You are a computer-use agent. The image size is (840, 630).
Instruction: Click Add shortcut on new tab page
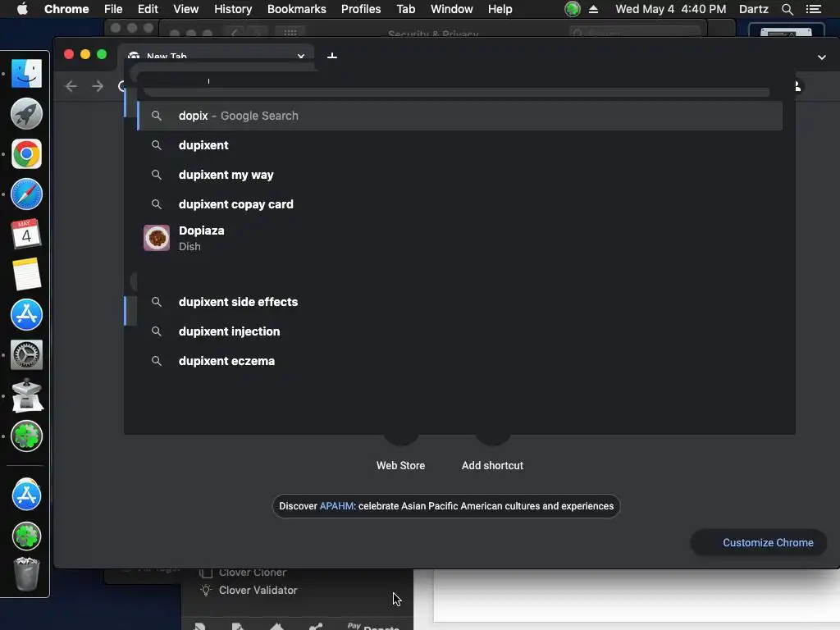coord(492,466)
